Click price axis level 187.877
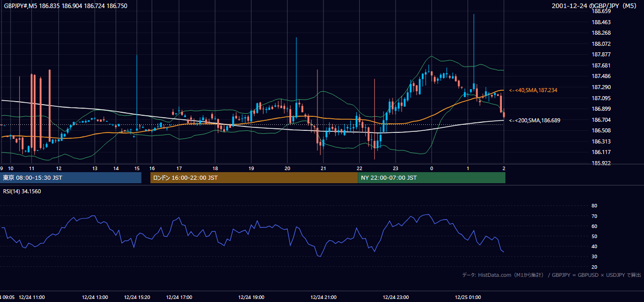 (x=601, y=55)
